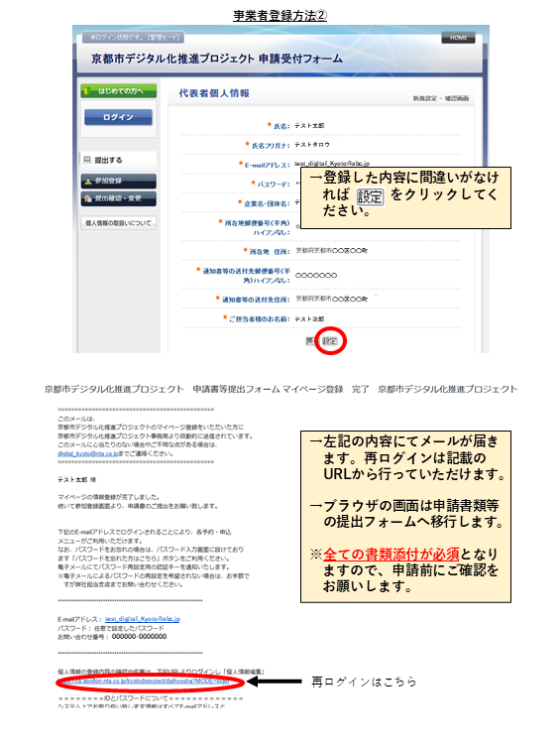Click the 未ログイン状態です status label
The image size is (560, 747).
135,37
